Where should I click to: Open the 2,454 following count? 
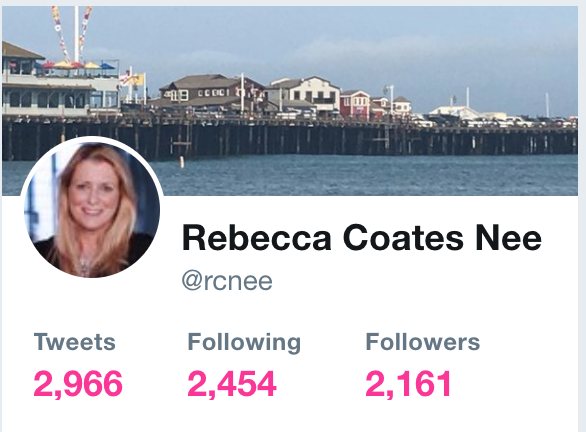(x=232, y=384)
